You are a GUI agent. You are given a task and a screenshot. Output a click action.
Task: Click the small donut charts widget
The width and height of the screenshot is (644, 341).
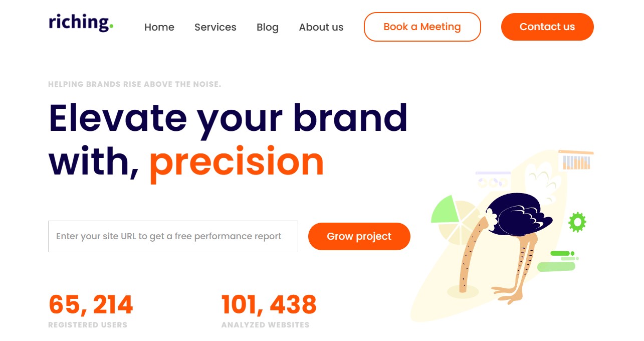point(493,180)
